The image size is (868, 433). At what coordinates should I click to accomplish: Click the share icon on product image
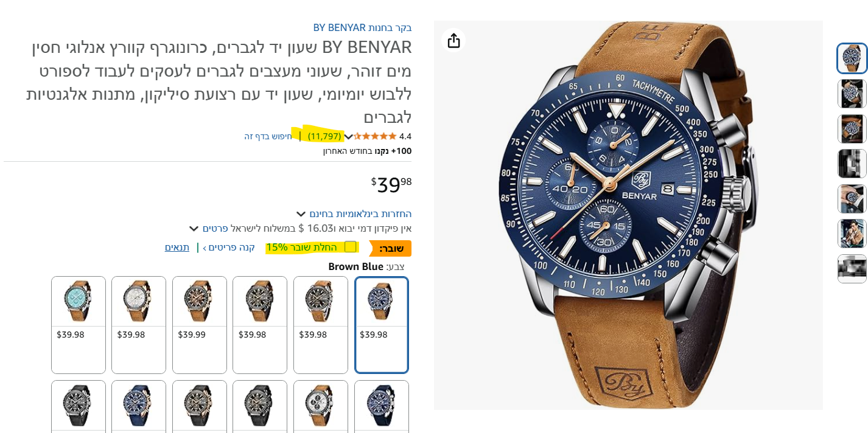tap(453, 41)
